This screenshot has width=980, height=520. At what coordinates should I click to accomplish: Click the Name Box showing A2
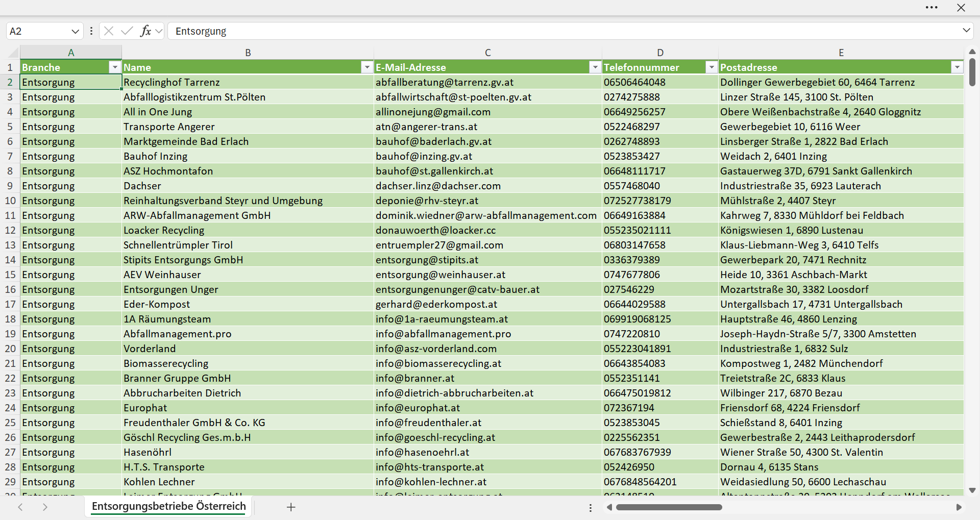38,31
